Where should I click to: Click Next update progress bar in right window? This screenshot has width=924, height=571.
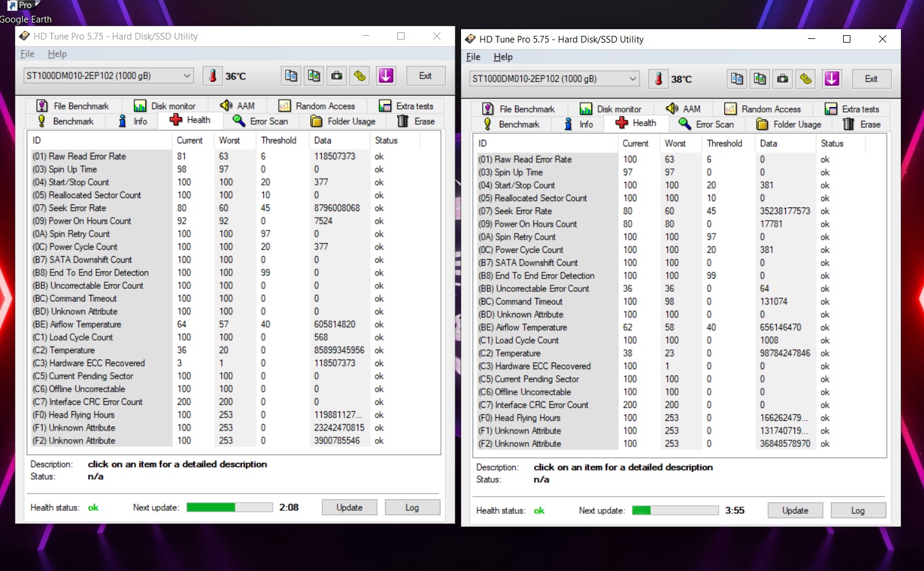click(x=677, y=511)
